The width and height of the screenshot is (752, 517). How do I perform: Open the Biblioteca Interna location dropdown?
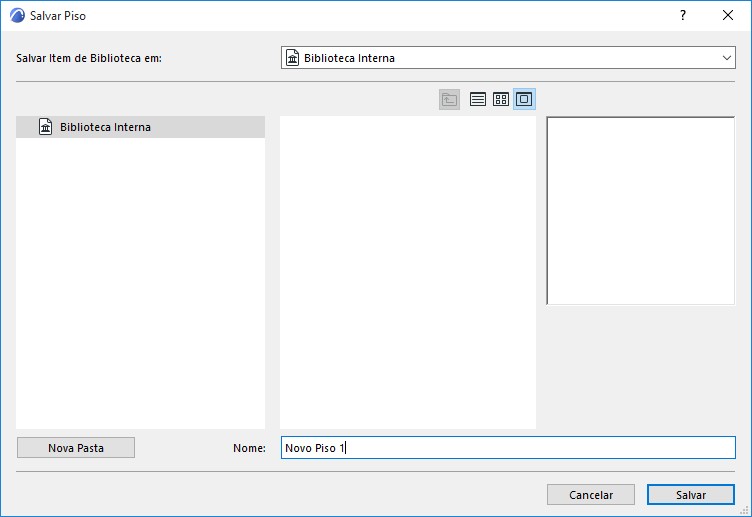pyautogui.click(x=508, y=58)
